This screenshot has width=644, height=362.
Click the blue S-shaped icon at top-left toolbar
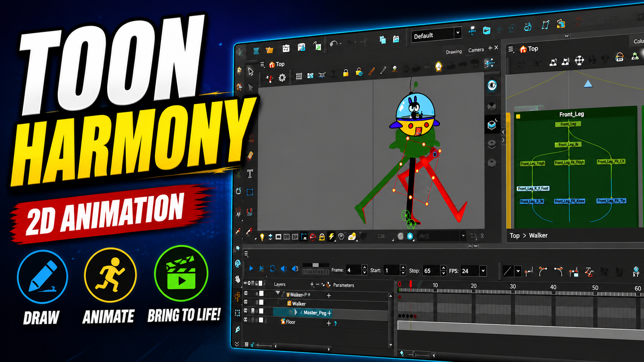[x=256, y=51]
